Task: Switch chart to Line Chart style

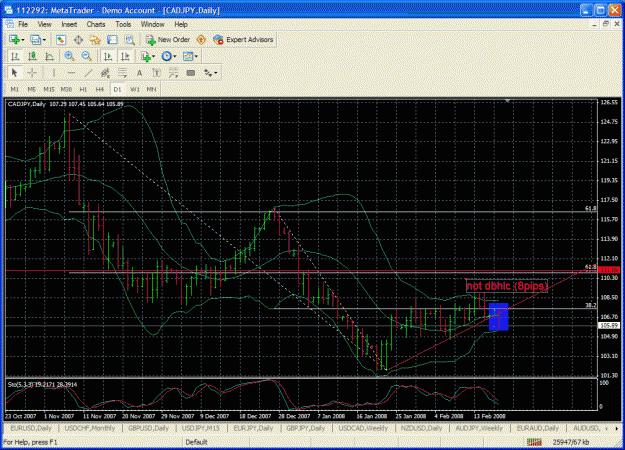Action: tap(49, 56)
